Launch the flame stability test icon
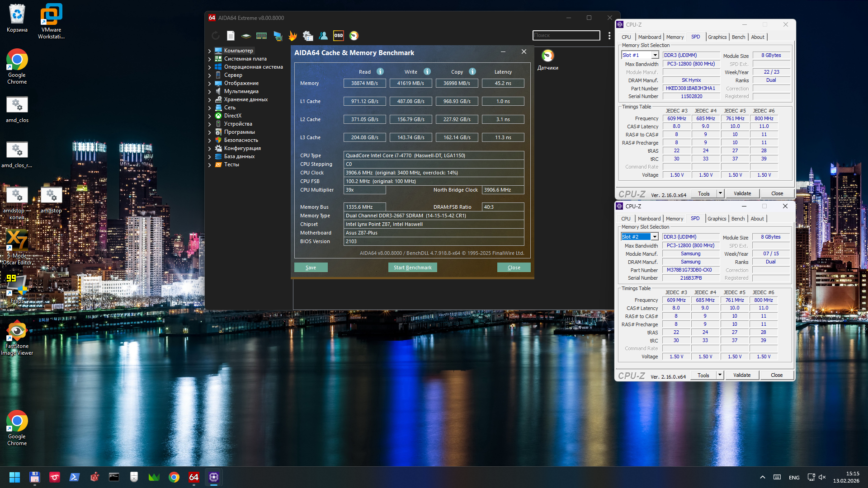This screenshot has width=868, height=488. pyautogui.click(x=292, y=36)
